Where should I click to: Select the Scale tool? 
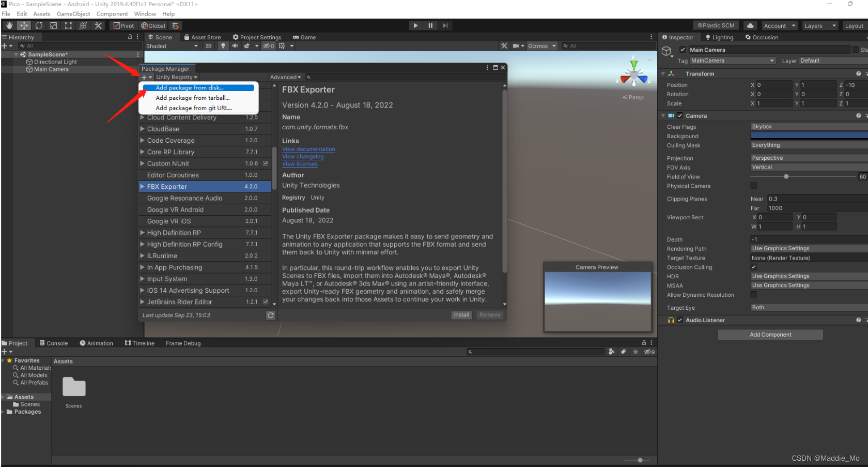click(53, 25)
